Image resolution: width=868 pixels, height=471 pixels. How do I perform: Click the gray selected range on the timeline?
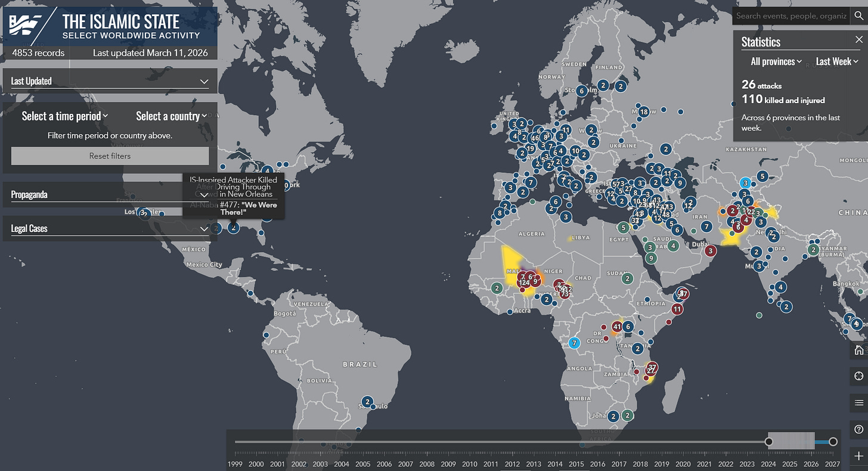791,441
